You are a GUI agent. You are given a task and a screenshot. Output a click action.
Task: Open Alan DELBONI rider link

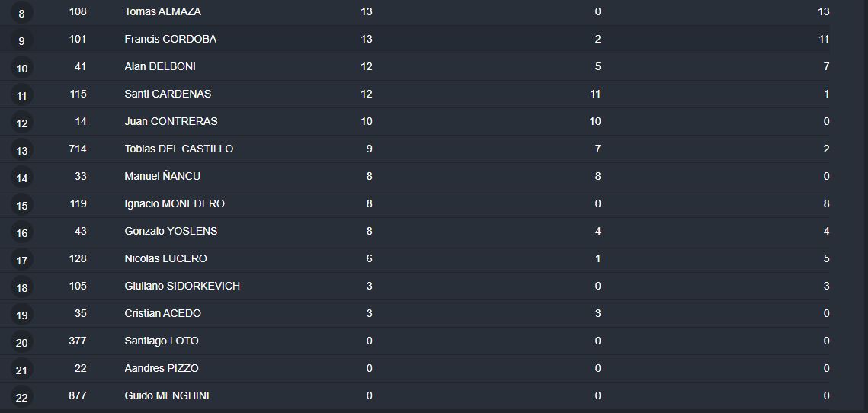tap(160, 66)
